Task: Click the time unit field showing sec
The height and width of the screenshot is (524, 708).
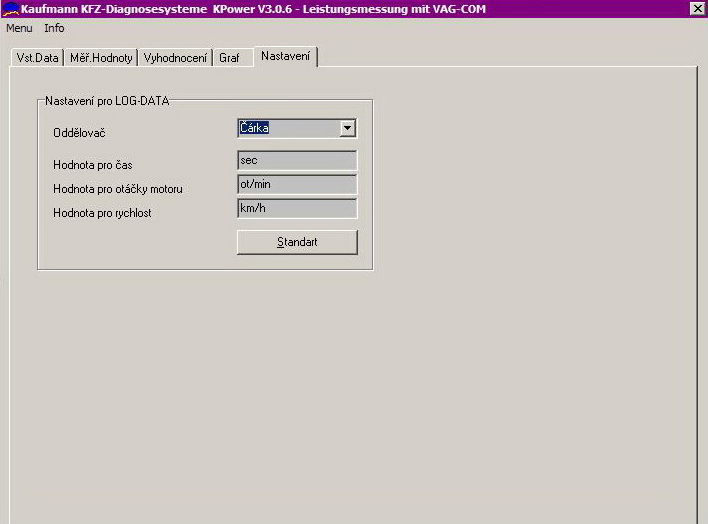Action: 297,161
